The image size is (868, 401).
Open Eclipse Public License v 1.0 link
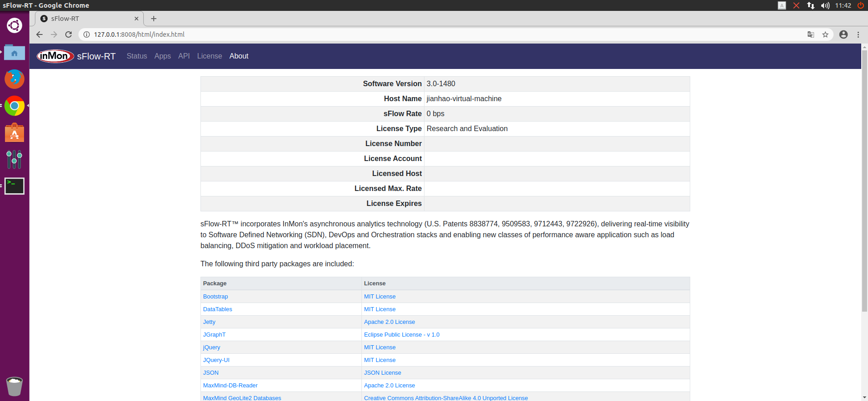[x=402, y=335]
